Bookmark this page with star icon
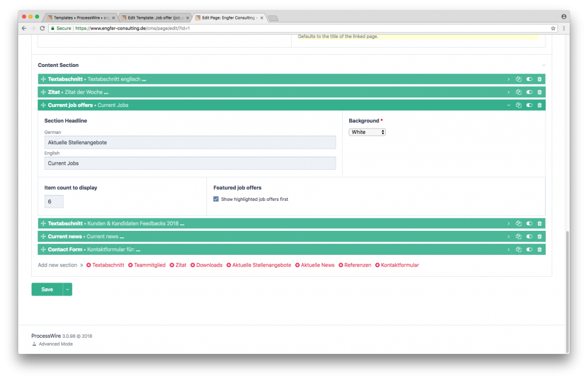 click(x=553, y=28)
